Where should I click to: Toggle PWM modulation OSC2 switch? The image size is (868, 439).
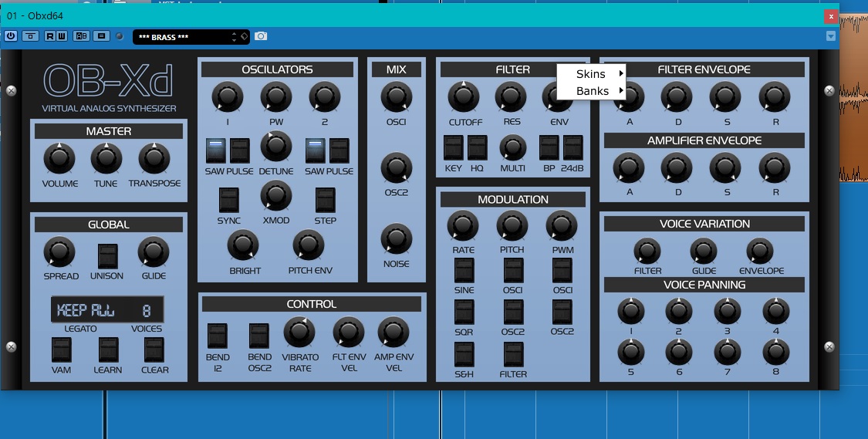pyautogui.click(x=562, y=312)
